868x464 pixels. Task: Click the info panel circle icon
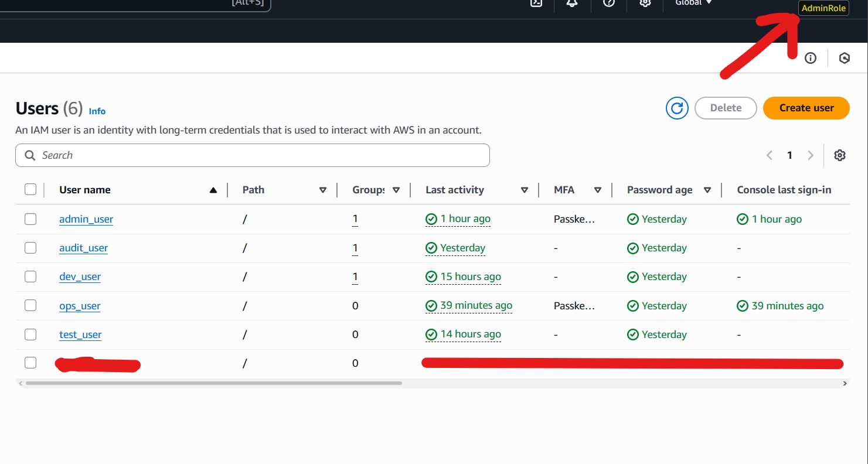[x=811, y=58]
